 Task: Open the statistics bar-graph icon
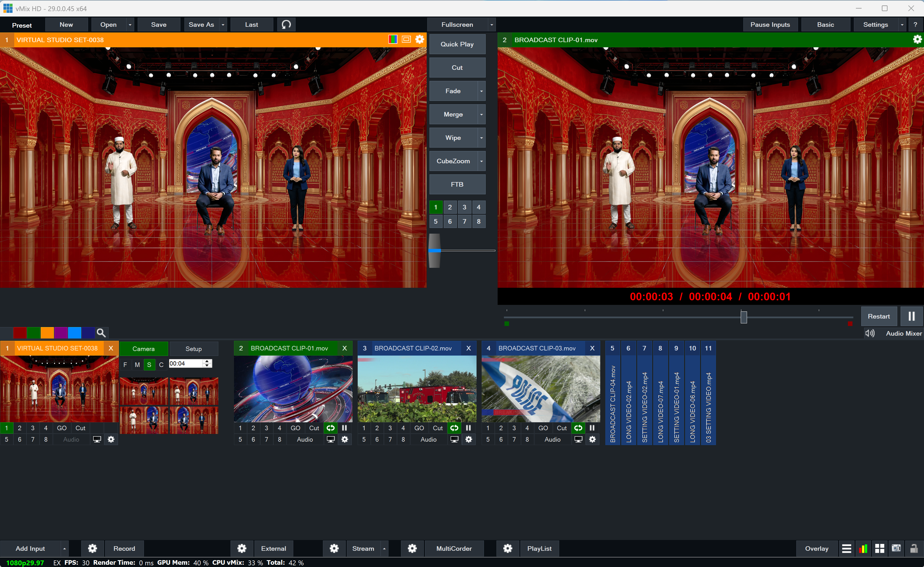point(863,548)
